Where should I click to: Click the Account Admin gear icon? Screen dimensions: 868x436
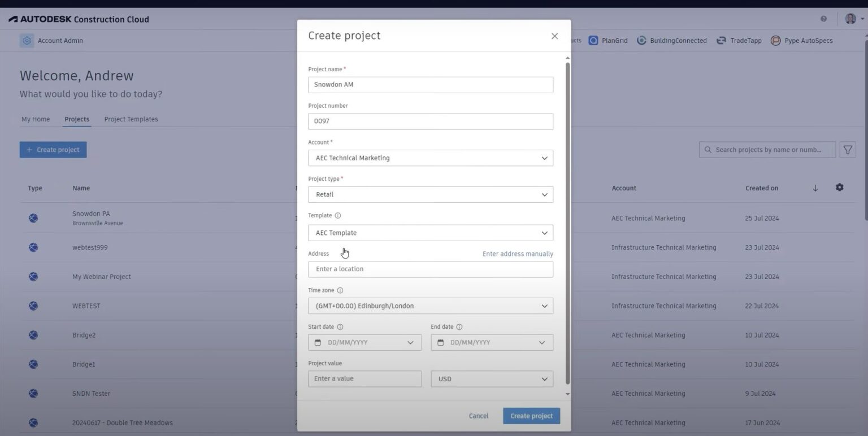pos(26,40)
